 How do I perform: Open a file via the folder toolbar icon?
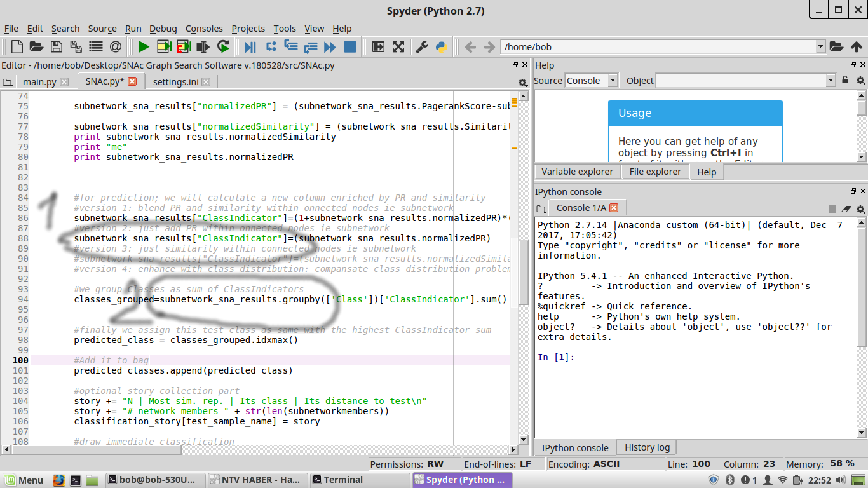tap(36, 46)
